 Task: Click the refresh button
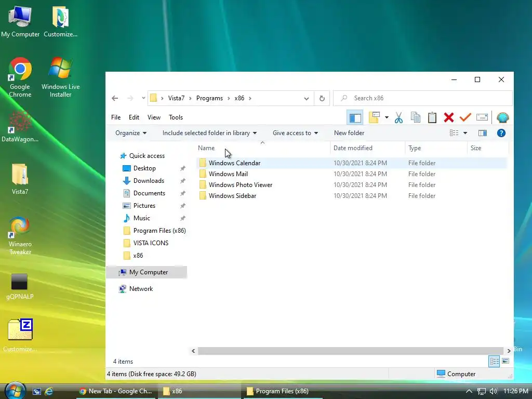point(322,98)
